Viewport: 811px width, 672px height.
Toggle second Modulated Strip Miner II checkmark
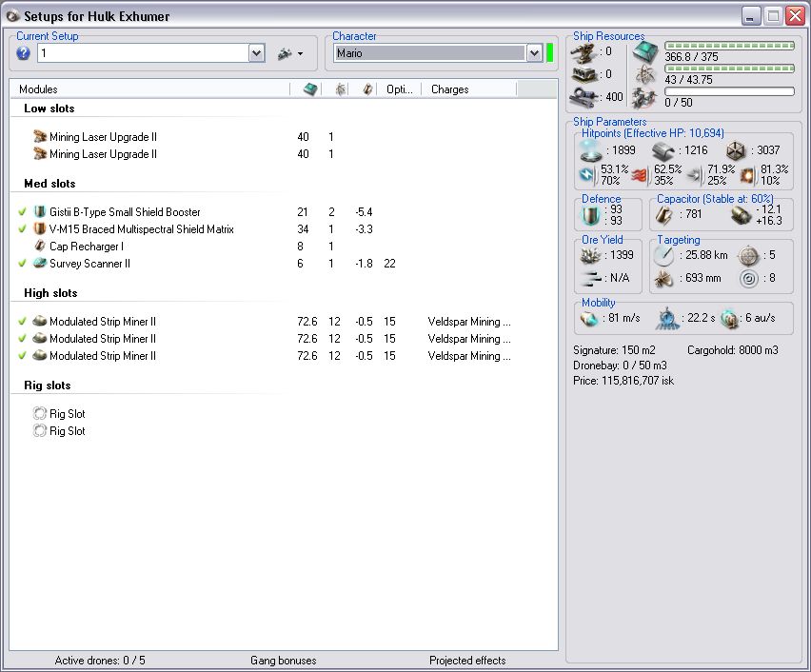tap(22, 339)
